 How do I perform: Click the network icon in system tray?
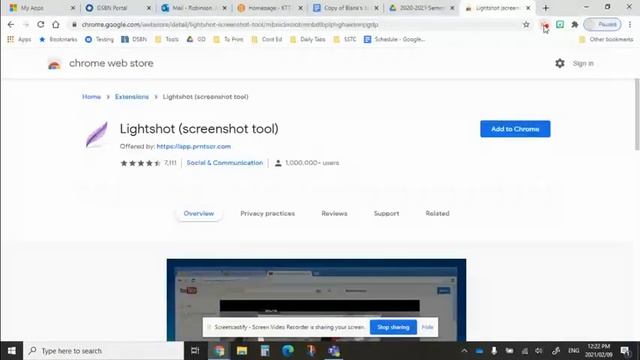[524, 351]
